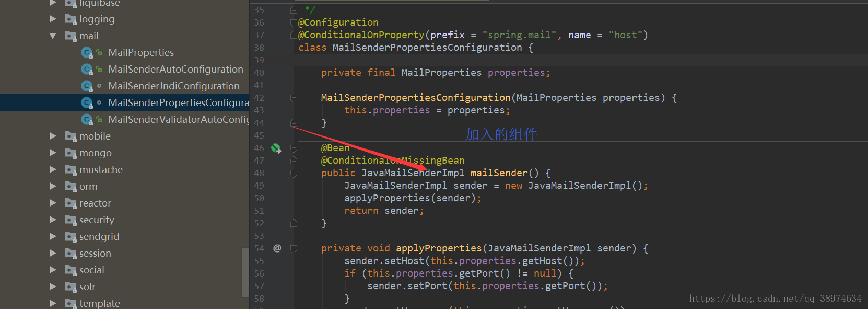Click class icon of MailSenderPropertiesConfiguration

click(87, 103)
